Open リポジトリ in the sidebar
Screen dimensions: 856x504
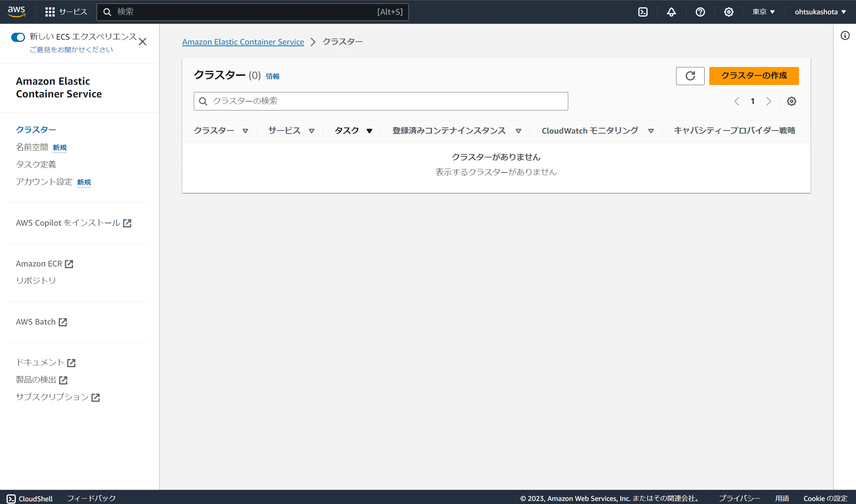click(x=36, y=281)
